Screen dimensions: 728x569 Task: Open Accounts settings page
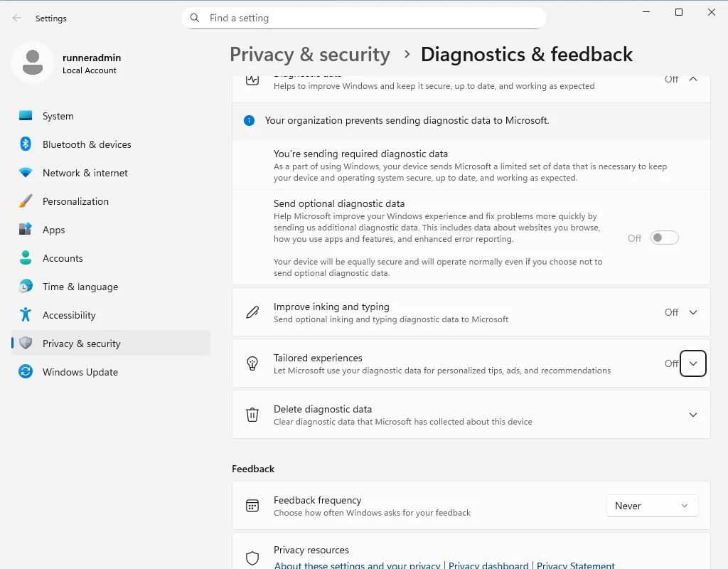tap(111, 257)
